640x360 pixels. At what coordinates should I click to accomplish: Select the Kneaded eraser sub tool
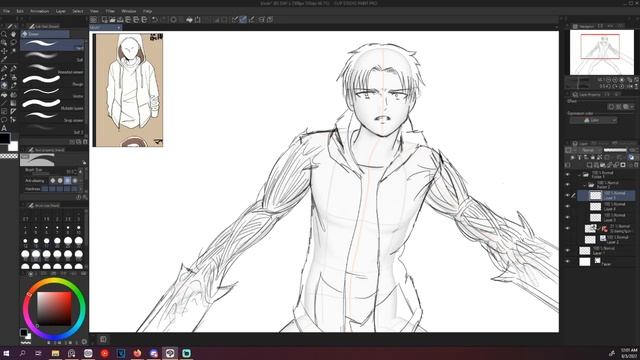click(x=52, y=69)
